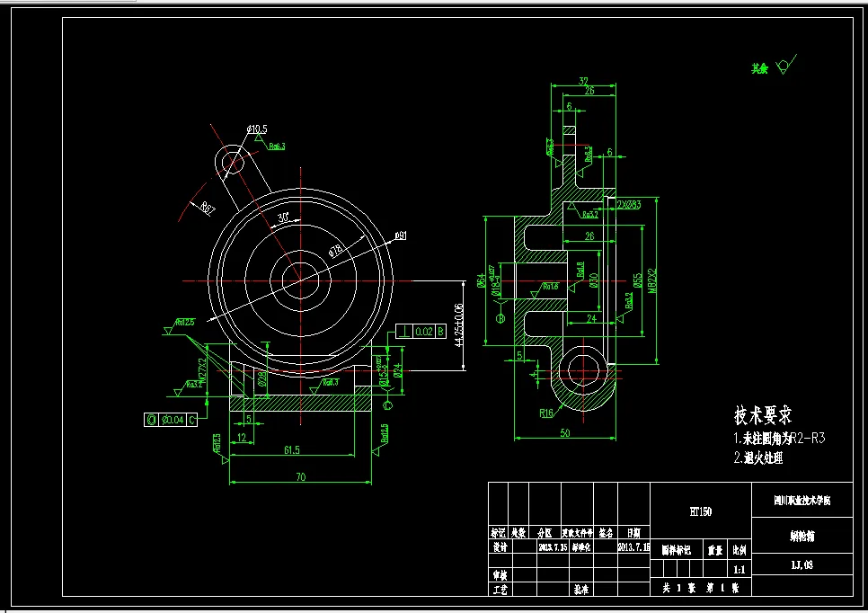Click the 分区 header cell
The image size is (868, 613).
click(x=545, y=533)
